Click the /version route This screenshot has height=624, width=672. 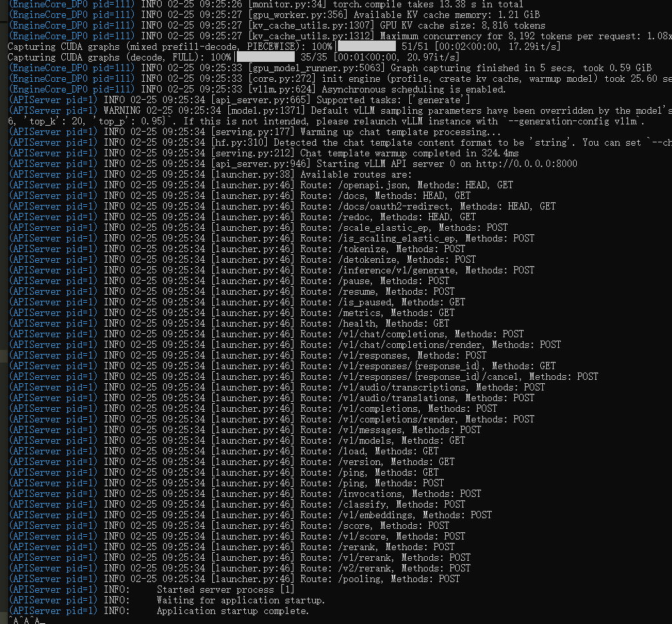[360, 462]
